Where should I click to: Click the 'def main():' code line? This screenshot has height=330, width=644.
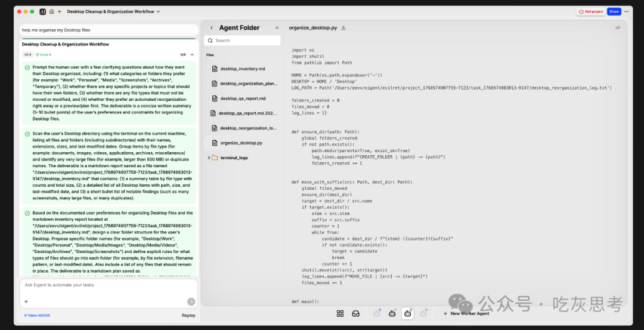click(x=305, y=301)
